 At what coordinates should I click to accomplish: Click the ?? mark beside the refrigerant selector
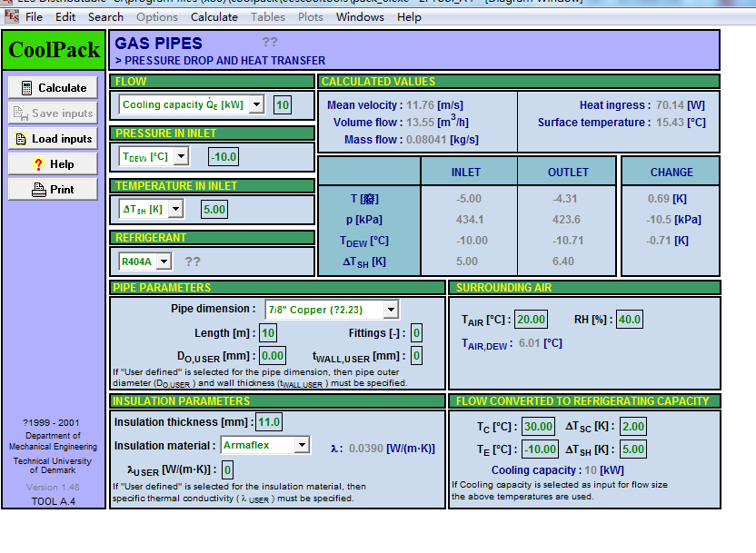pyautogui.click(x=193, y=262)
